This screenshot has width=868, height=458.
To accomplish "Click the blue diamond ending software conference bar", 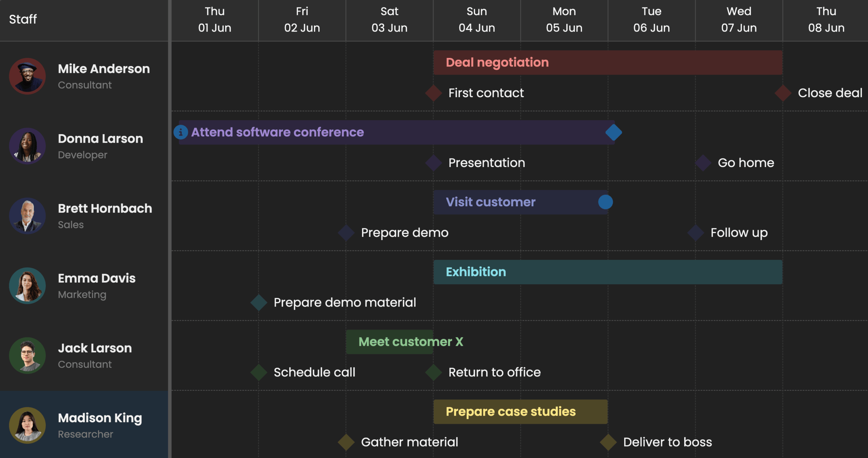I will click(613, 132).
